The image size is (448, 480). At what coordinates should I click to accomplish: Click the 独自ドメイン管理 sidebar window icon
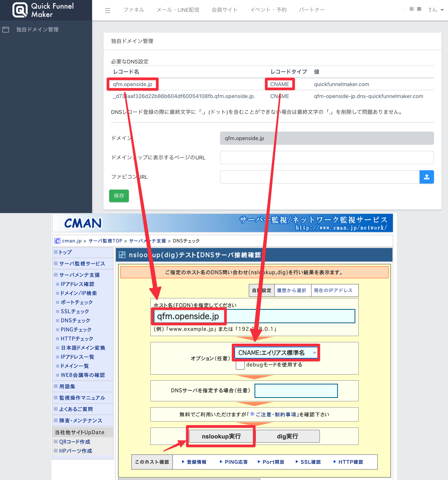click(6, 29)
